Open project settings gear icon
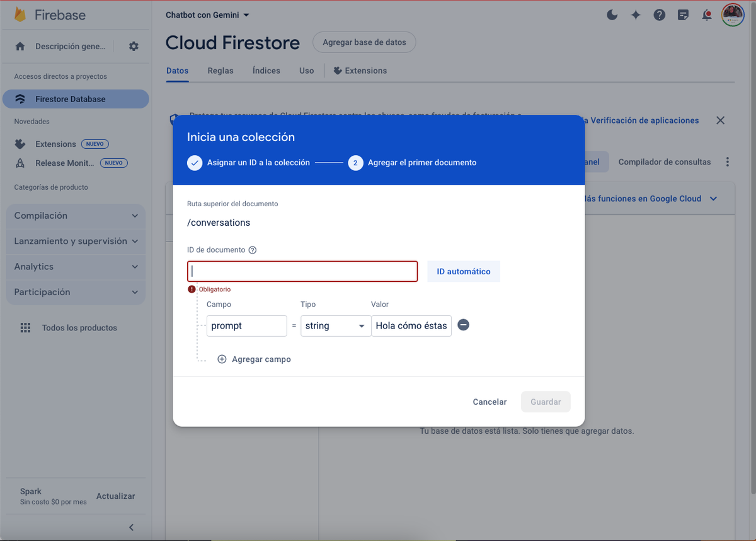This screenshot has height=541, width=756. tap(134, 46)
